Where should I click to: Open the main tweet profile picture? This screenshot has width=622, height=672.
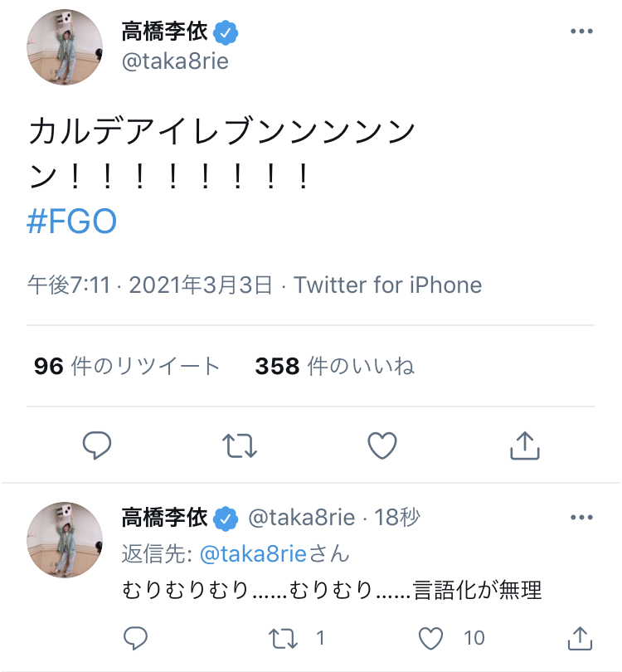coord(65,48)
